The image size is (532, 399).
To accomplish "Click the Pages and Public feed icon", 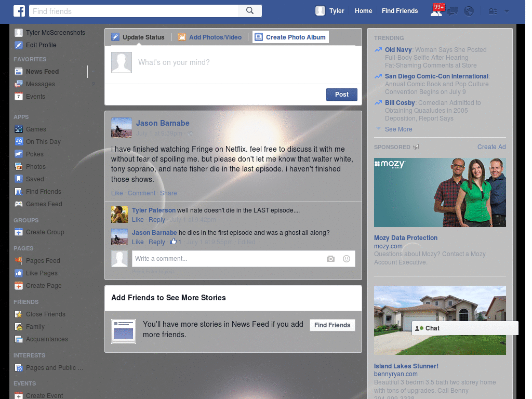I will tap(19, 368).
